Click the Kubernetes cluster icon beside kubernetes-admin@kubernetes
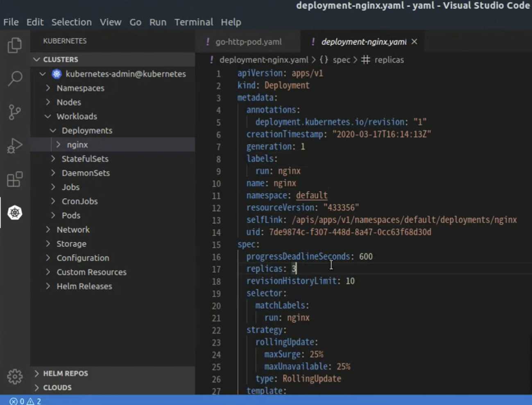 (x=57, y=74)
